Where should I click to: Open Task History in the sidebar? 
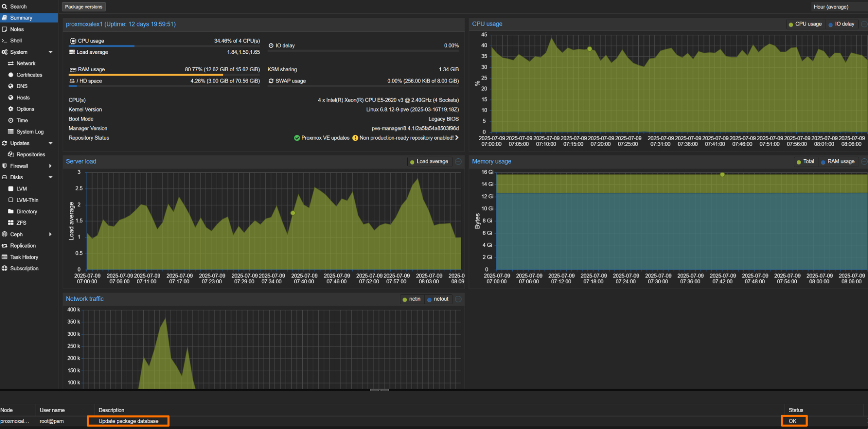click(x=24, y=257)
